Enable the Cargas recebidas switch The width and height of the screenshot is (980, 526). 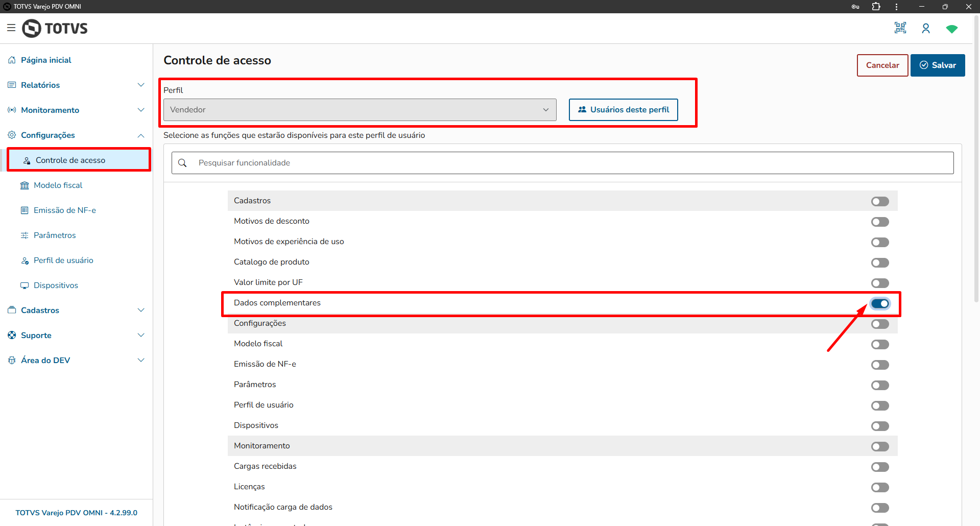point(880,467)
